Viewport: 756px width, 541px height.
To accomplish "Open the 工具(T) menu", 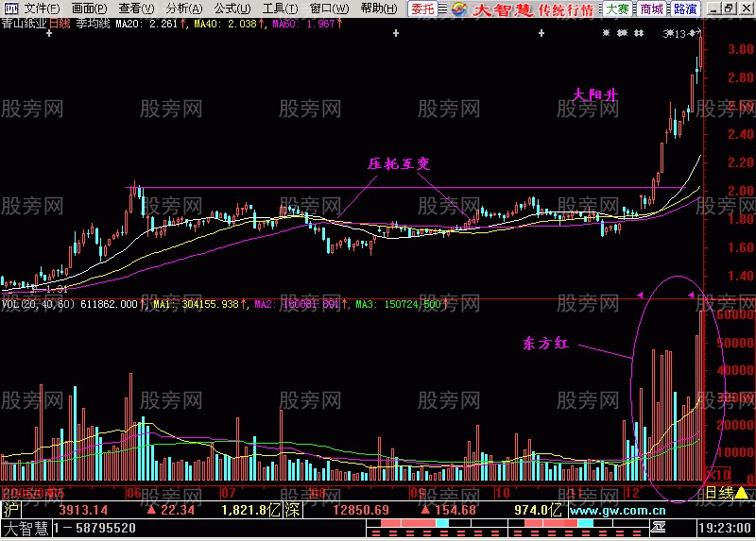I will [x=280, y=8].
